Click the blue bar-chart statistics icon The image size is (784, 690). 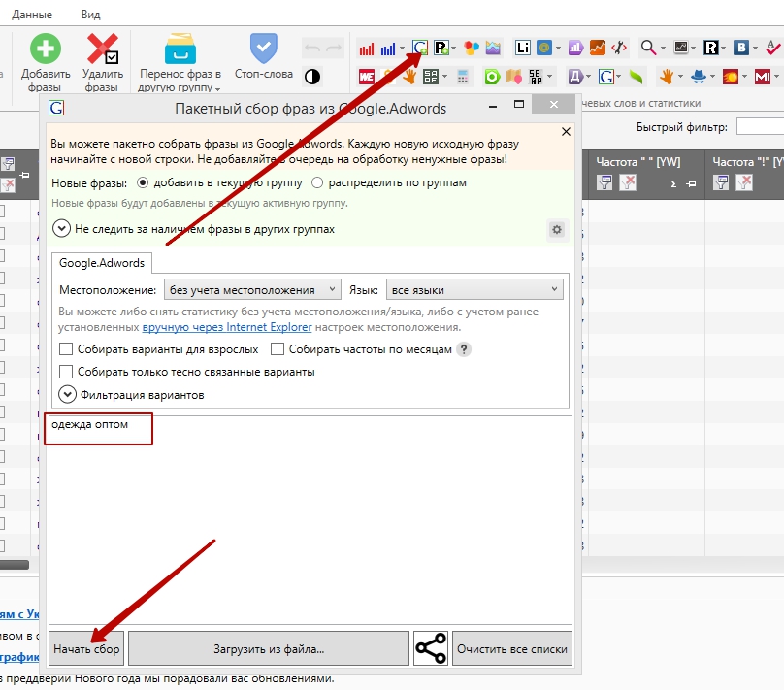pyautogui.click(x=388, y=49)
